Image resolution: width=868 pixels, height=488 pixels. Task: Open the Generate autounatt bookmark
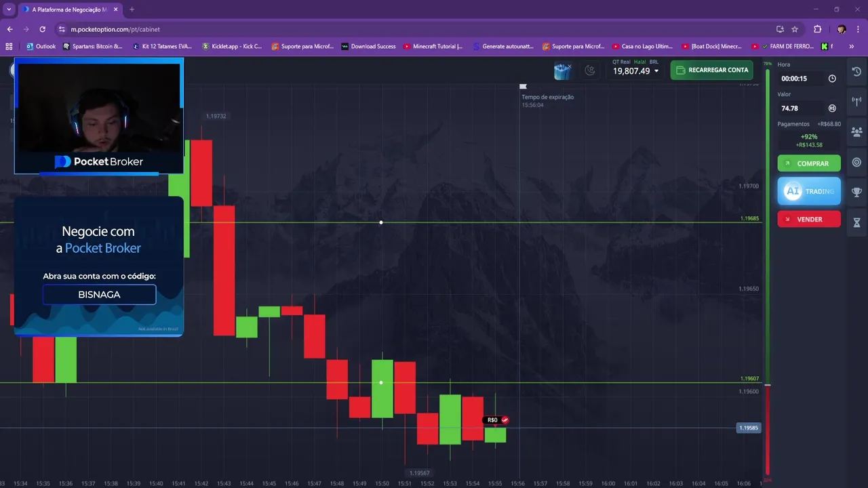click(504, 47)
